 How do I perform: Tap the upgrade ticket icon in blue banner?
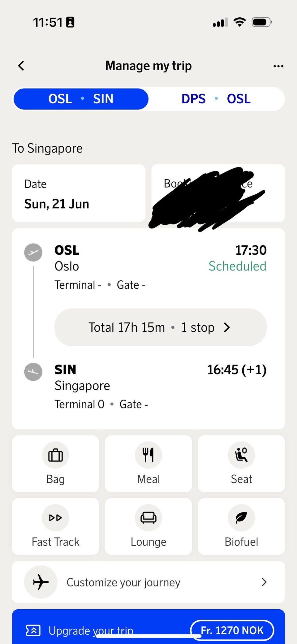33,630
